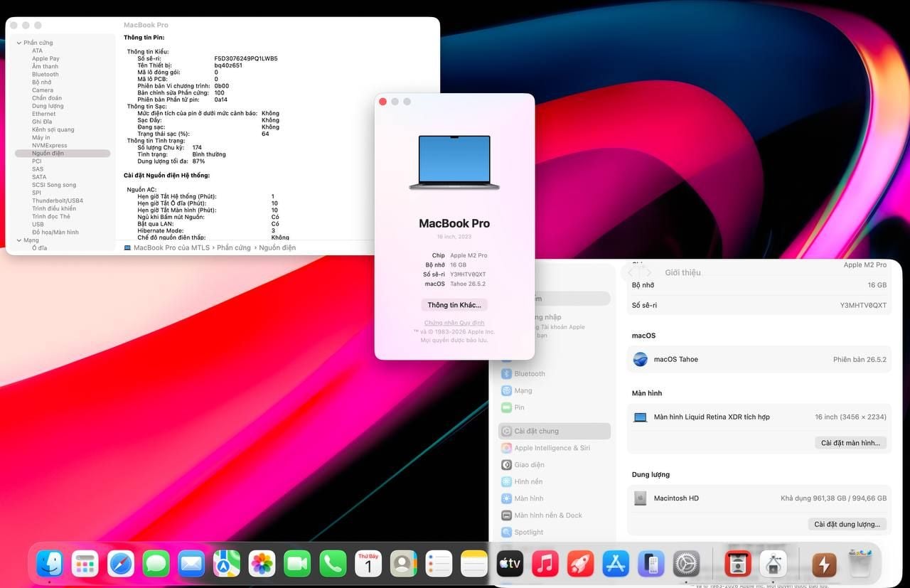This screenshot has width=910, height=588.
Task: Select Dung lượng in System Information sidebar
Action: (x=48, y=106)
